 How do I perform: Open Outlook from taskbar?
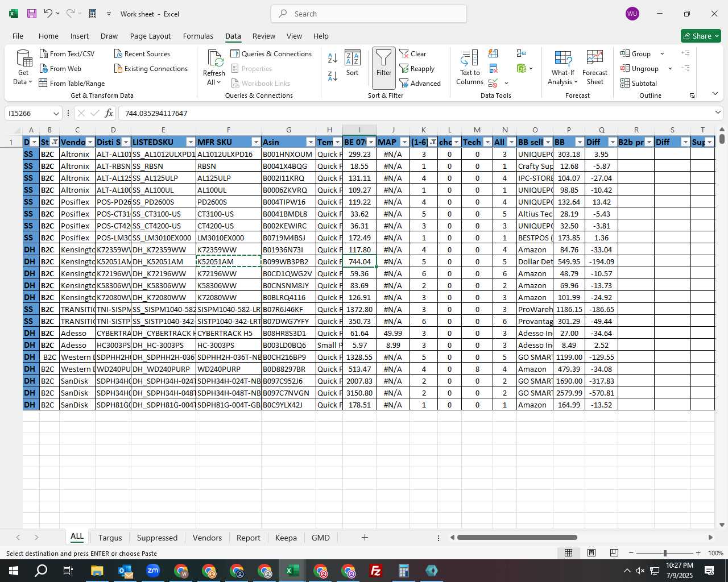click(125, 571)
